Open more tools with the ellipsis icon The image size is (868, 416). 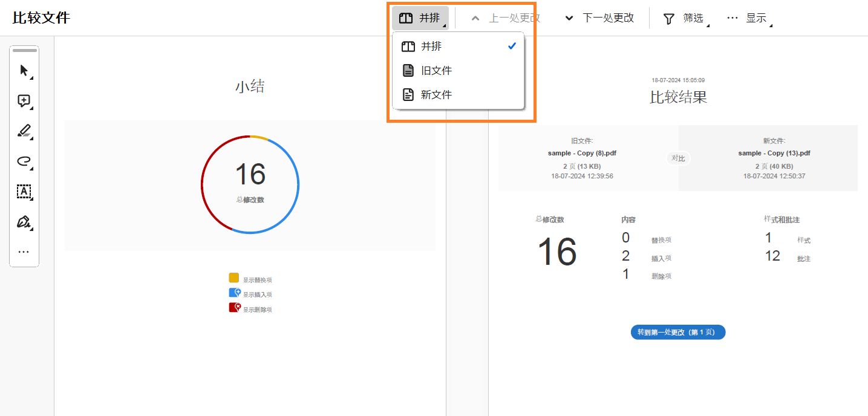[x=24, y=252]
